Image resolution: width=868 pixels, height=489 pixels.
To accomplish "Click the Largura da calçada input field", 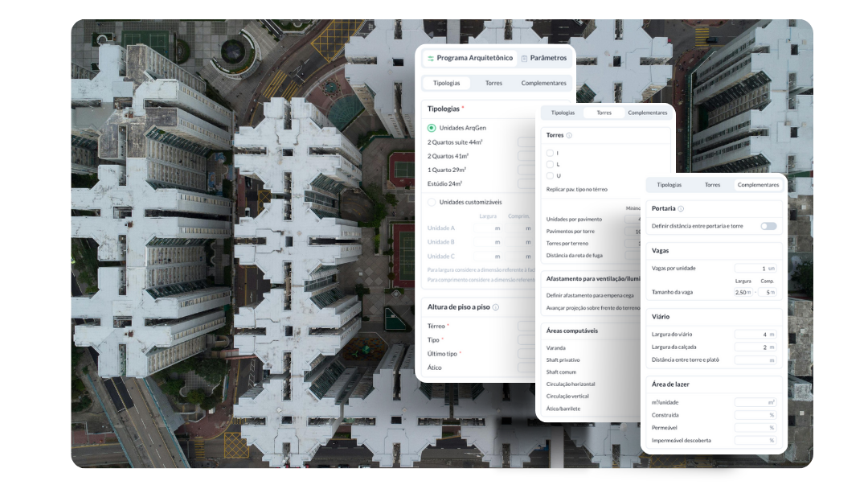I will (x=755, y=347).
